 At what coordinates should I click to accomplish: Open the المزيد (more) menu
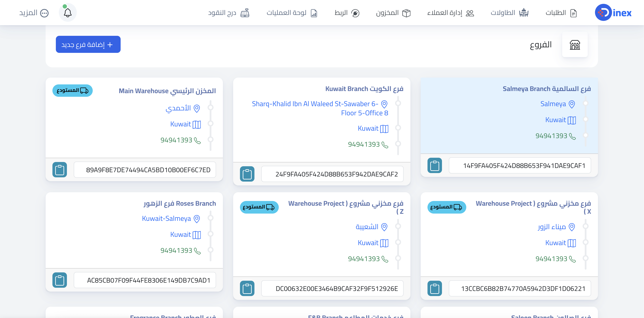(34, 13)
